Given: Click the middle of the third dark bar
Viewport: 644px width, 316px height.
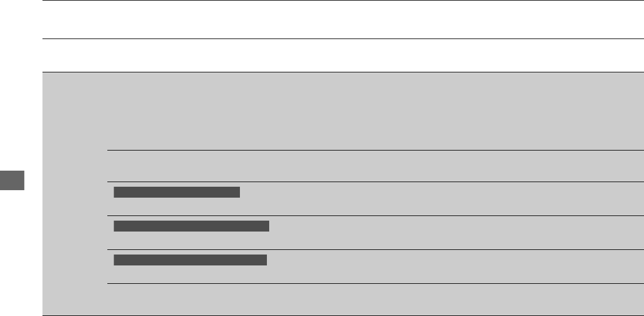Looking at the screenshot, I should [x=190, y=260].
